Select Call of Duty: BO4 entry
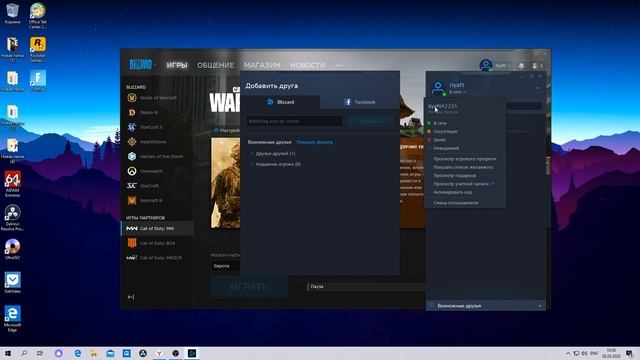This screenshot has width=640, height=360. point(157,243)
